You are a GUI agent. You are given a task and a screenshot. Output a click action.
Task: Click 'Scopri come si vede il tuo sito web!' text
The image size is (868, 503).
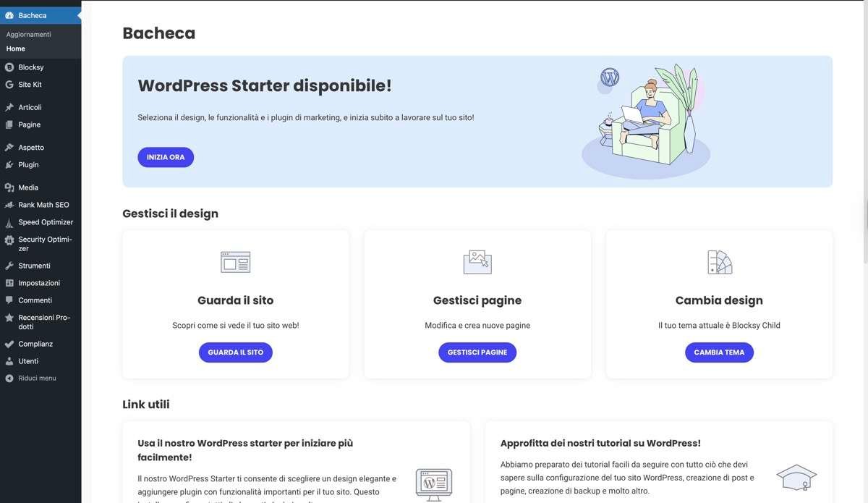tap(236, 326)
